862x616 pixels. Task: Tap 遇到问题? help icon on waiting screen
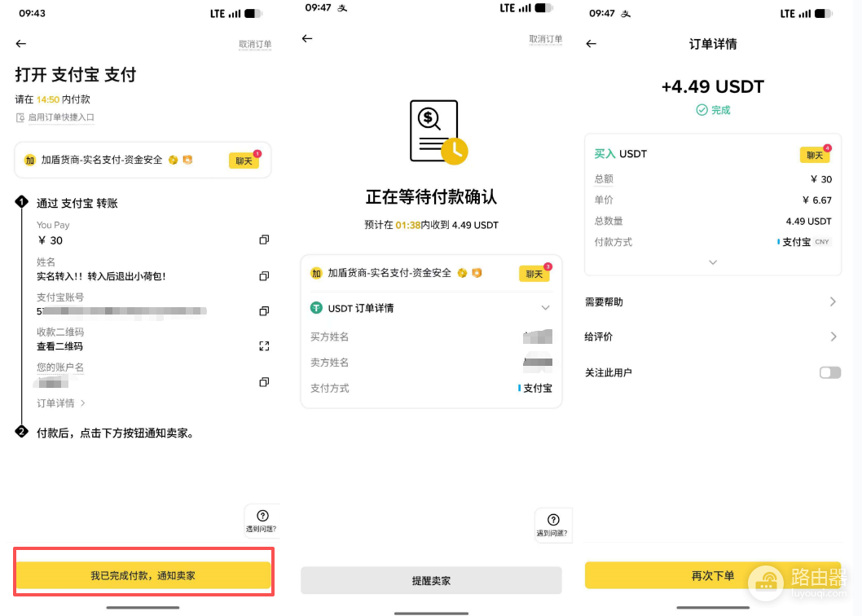(x=553, y=525)
